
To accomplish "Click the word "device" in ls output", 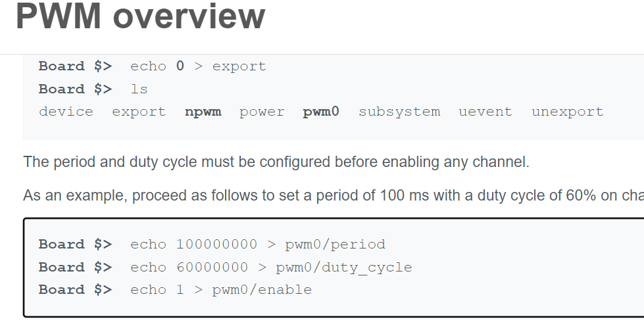I will 66,112.
